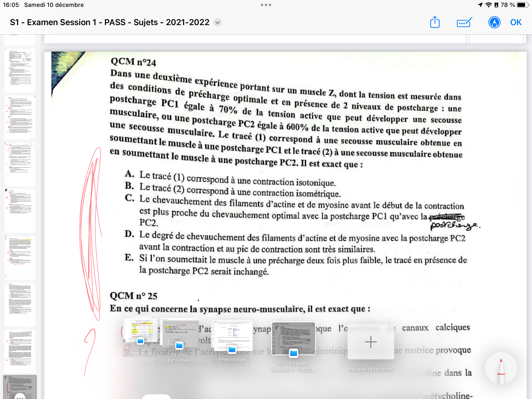The height and width of the screenshot is (399, 532).
Task: Open the form fill text tool icon
Action: (464, 22)
